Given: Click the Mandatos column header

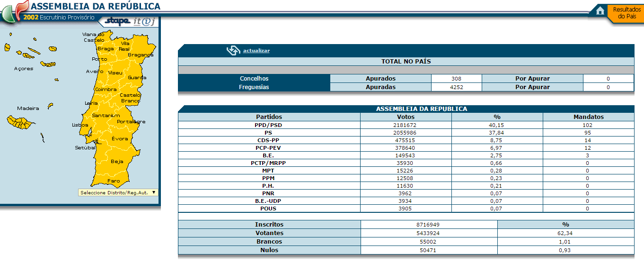Looking at the screenshot, I should (x=589, y=117).
